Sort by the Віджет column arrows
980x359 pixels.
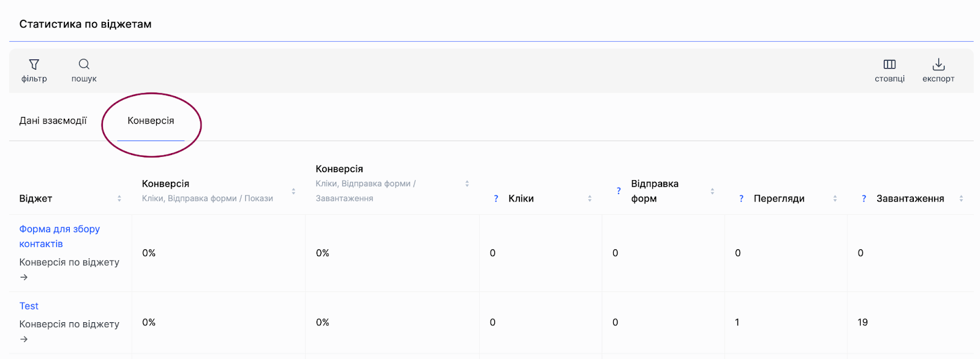119,198
